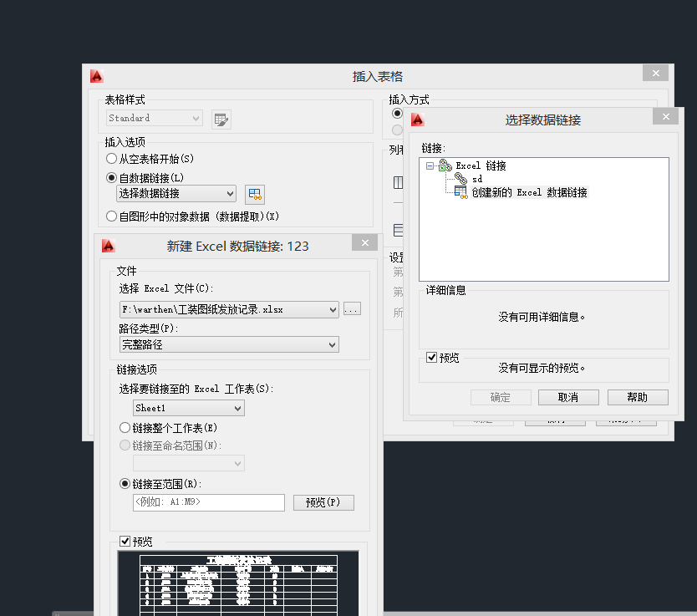Select 'From data link (L)' radio option

(x=112, y=178)
